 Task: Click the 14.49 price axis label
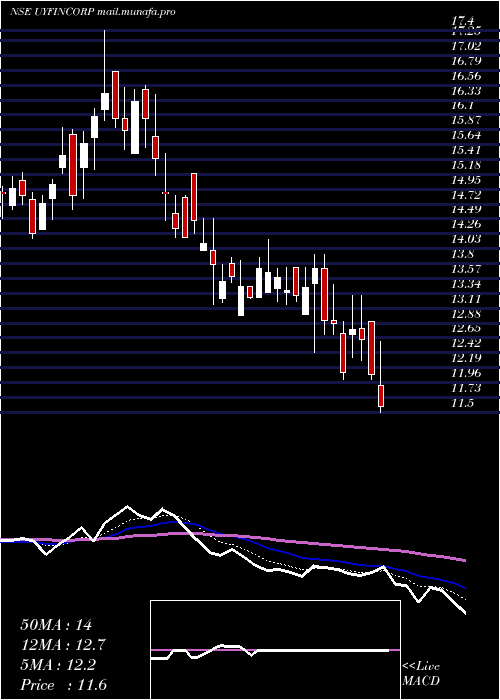tap(466, 209)
